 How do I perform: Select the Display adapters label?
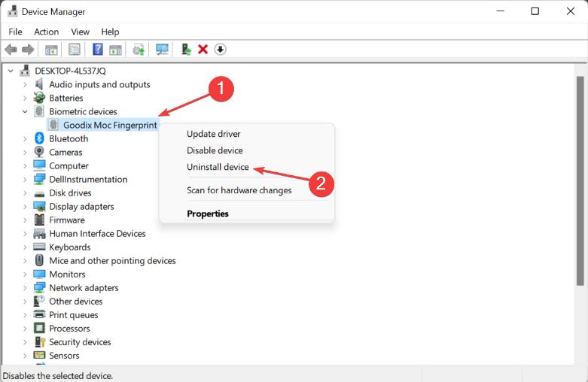81,206
